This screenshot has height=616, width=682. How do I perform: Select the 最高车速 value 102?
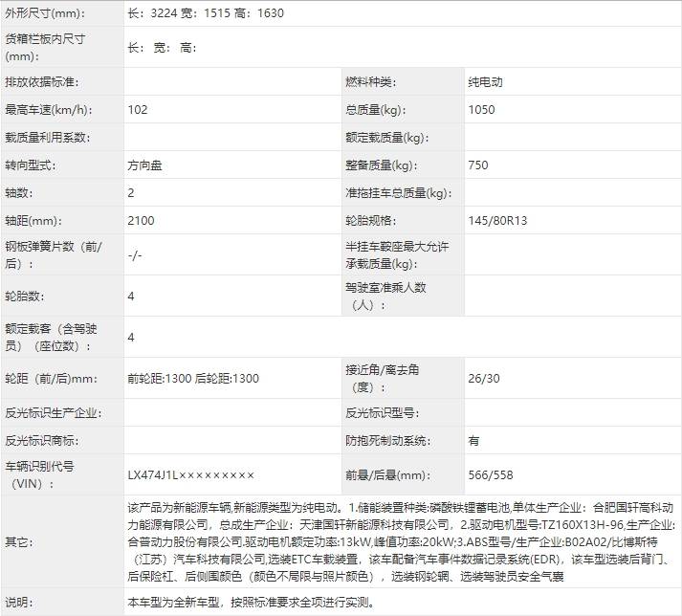click(x=138, y=110)
